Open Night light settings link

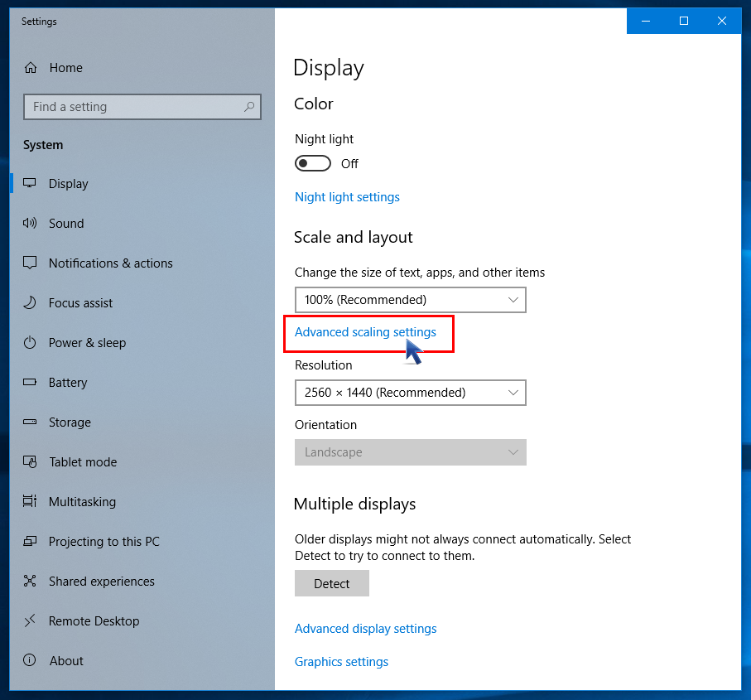pos(347,197)
